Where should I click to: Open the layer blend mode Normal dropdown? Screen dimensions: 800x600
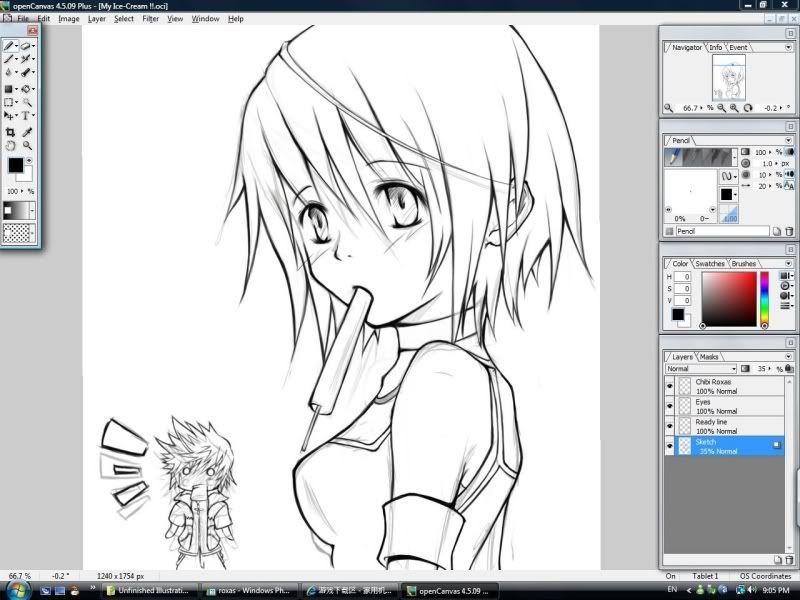[x=701, y=368]
